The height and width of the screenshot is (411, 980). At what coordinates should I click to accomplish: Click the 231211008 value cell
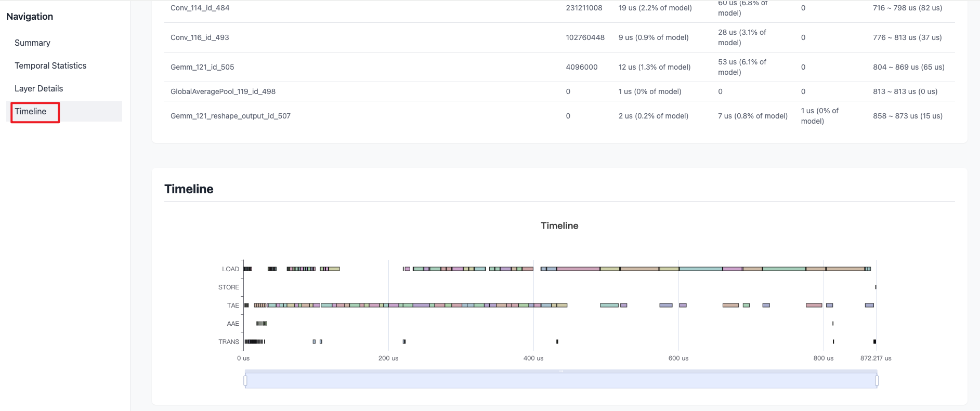point(584,8)
